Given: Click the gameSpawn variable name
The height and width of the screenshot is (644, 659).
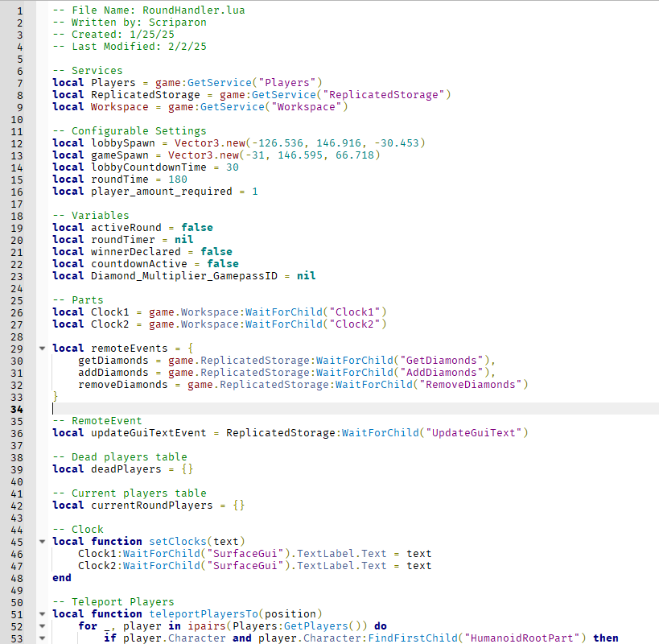Looking at the screenshot, I should pos(120,155).
